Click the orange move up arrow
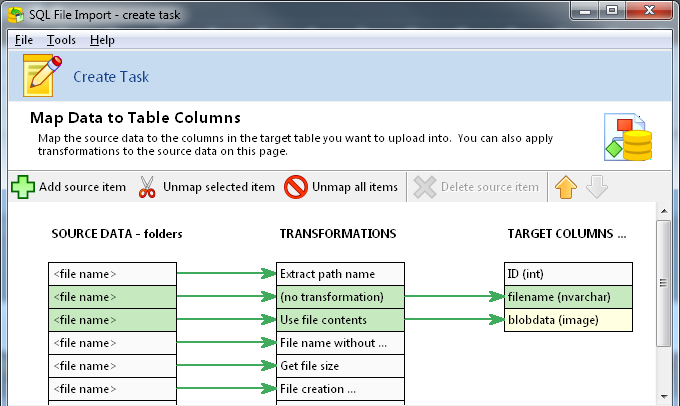 point(566,187)
